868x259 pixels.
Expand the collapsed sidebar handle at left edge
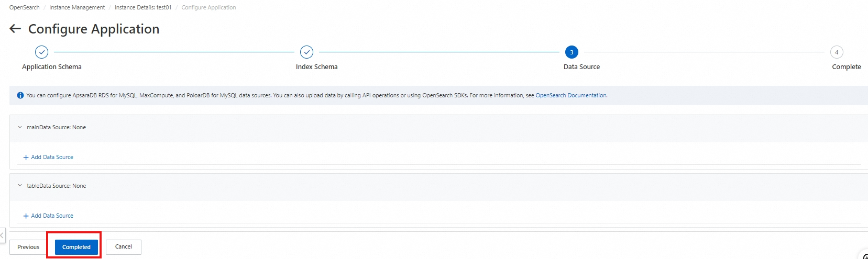point(2,235)
